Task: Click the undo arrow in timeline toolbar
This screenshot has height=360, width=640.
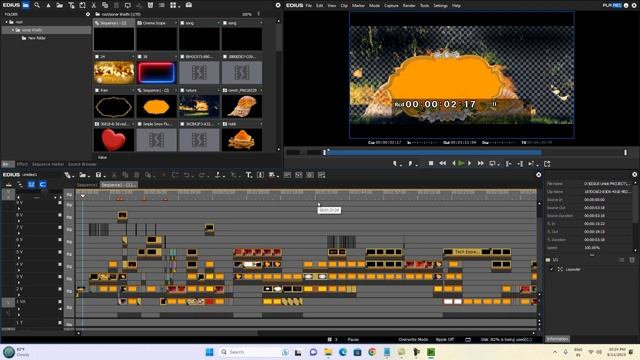Action: 187,175
